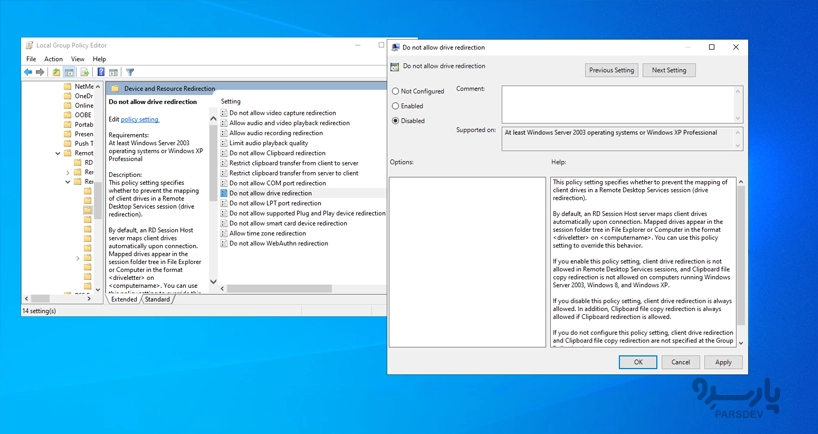Click icon of Allow audio recording redirection
The image size is (818, 434).
224,133
